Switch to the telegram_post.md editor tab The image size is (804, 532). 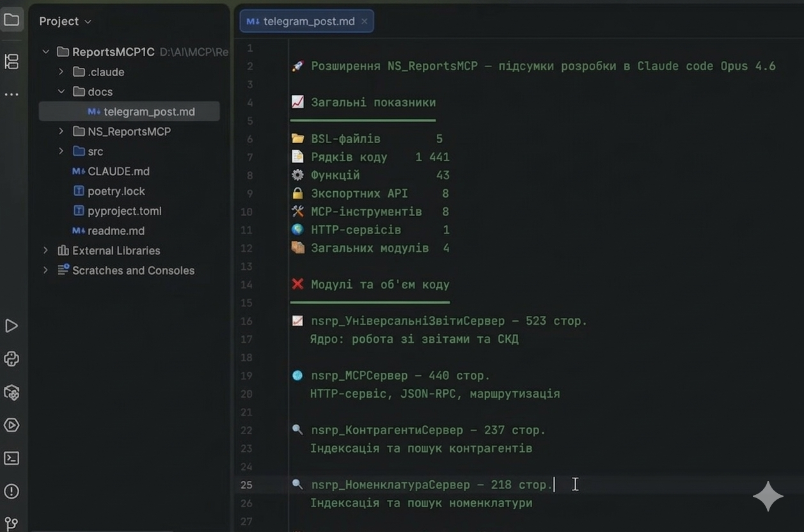point(302,21)
